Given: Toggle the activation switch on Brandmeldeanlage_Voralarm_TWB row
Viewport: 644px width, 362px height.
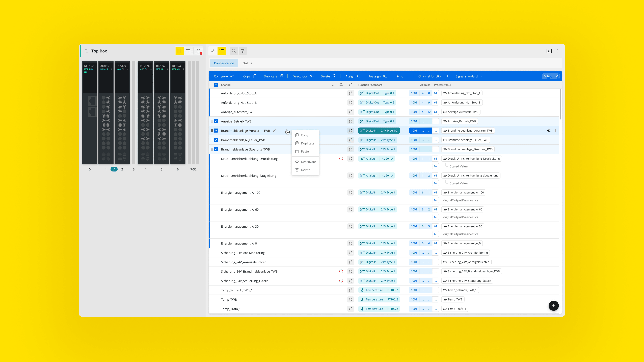Looking at the screenshot, I should (549, 131).
